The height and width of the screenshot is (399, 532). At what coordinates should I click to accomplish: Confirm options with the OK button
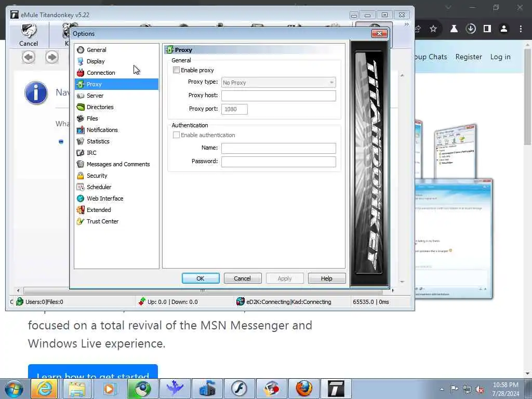tap(201, 278)
